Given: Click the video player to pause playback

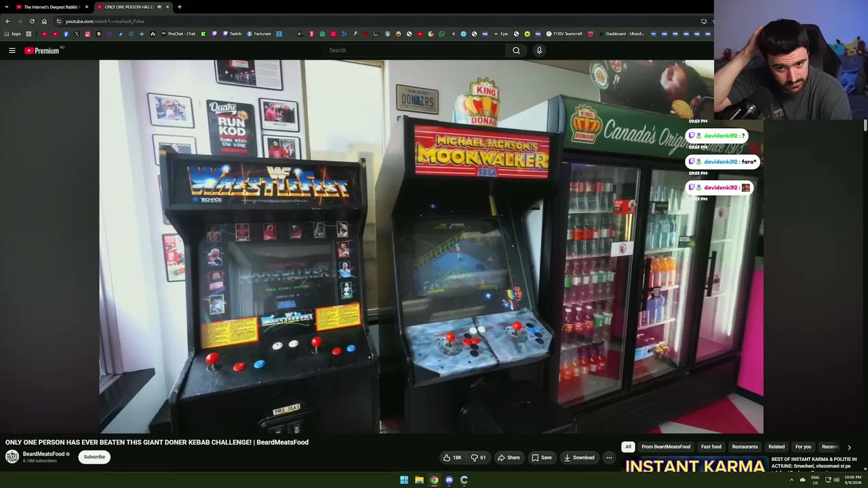Looking at the screenshot, I should [x=431, y=247].
